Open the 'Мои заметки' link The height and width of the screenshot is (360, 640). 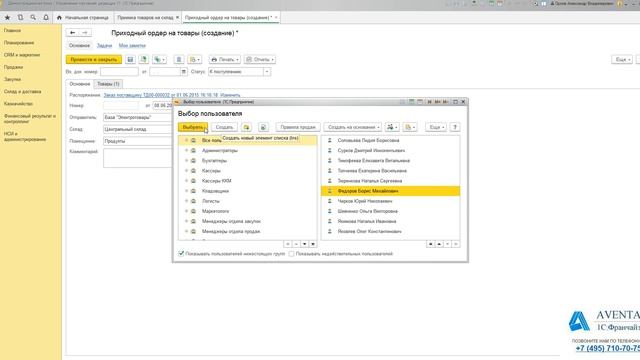[132, 45]
